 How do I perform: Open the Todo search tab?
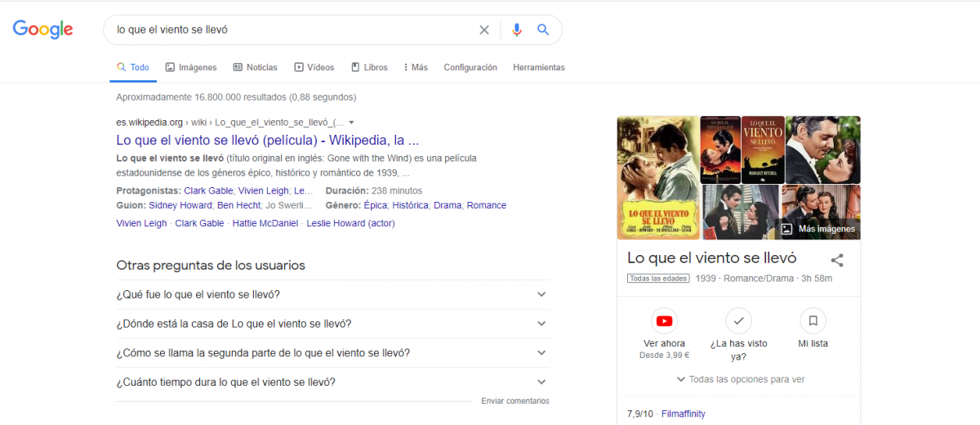click(x=133, y=68)
